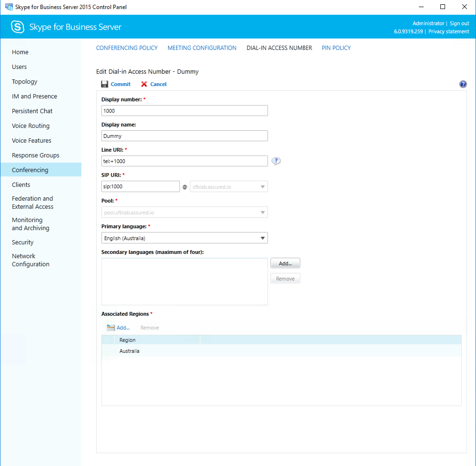The height and width of the screenshot is (466, 476).
Task: Switch to Meeting Configuration tab
Action: click(x=202, y=48)
